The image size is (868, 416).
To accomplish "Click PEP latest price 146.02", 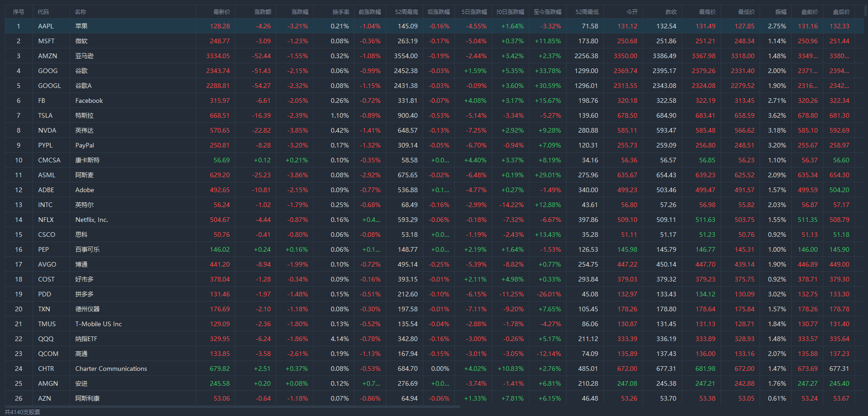I will 220,249.
